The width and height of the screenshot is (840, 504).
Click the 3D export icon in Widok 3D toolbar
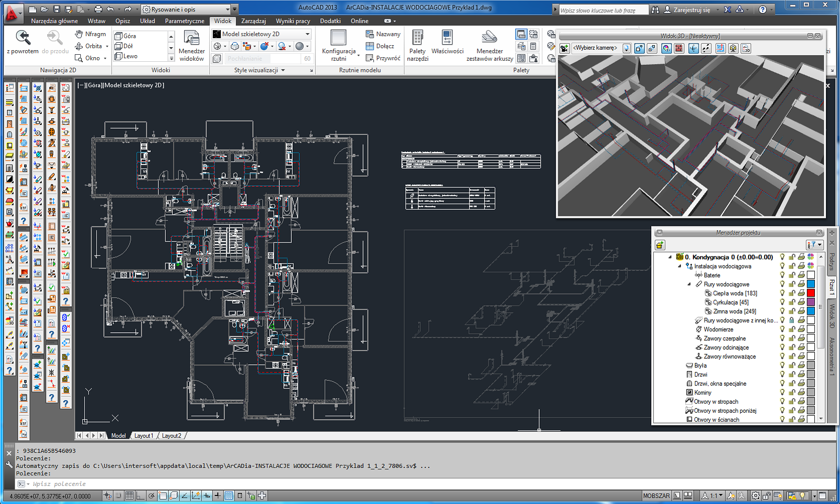pos(747,48)
